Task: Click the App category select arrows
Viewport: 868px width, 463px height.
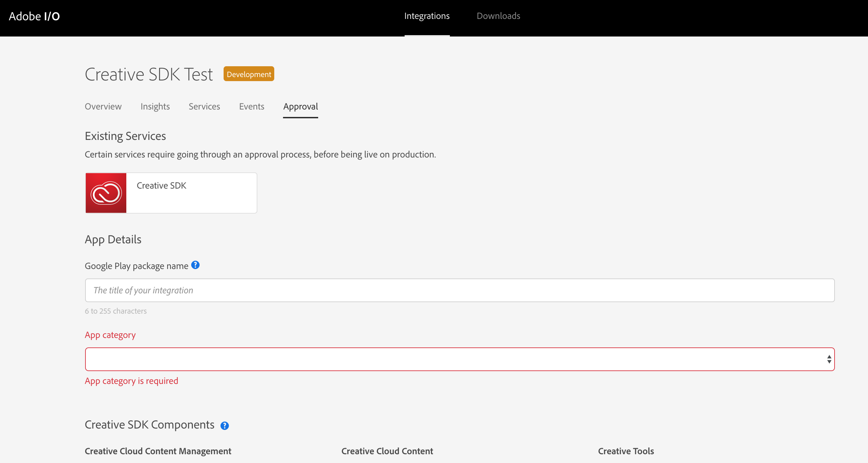Action: click(829, 359)
